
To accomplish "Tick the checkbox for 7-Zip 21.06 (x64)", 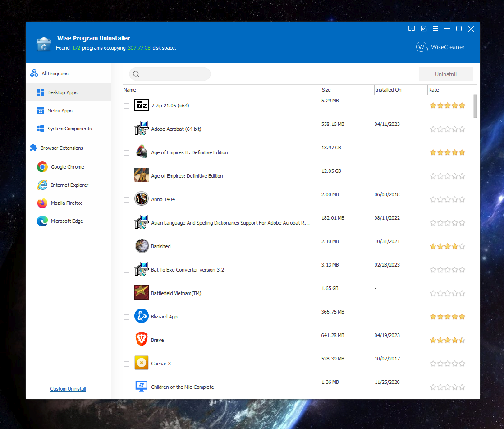I will point(127,106).
